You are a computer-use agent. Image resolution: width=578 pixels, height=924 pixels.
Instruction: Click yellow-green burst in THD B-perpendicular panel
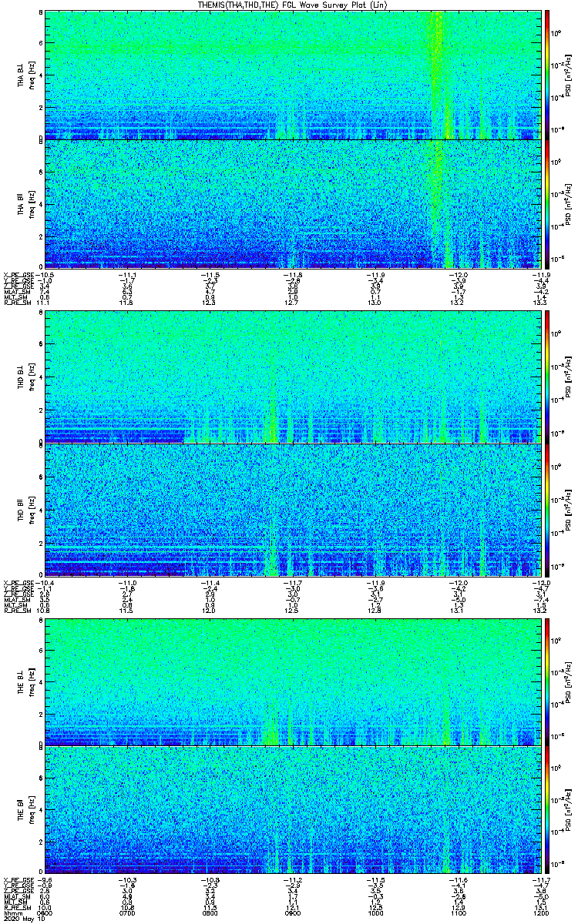tap(271, 422)
